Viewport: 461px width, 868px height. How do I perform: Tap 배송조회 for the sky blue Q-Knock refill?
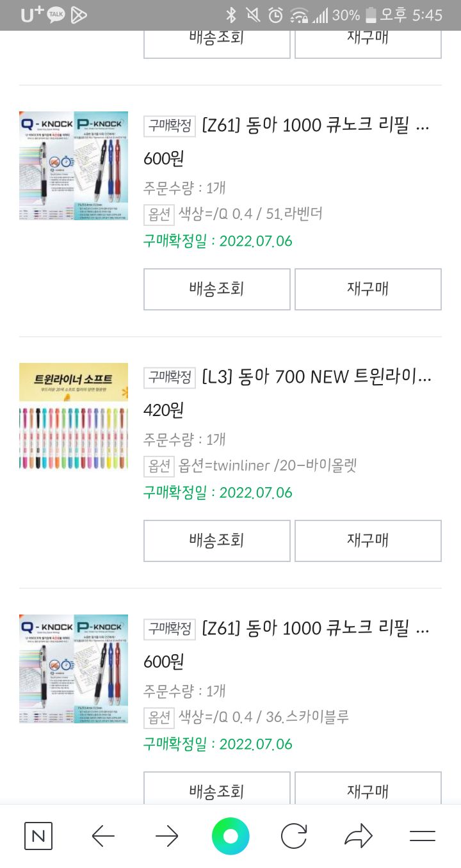point(216,791)
